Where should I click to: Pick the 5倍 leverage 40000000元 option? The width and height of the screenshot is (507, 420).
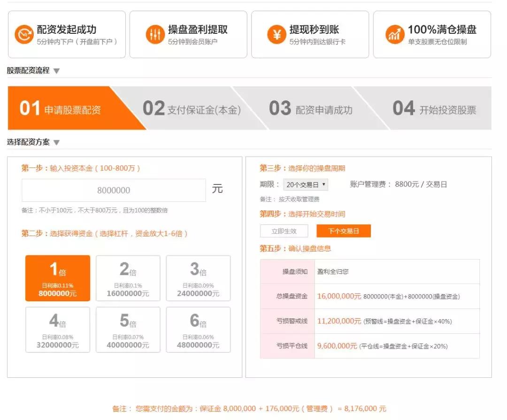[x=128, y=329]
